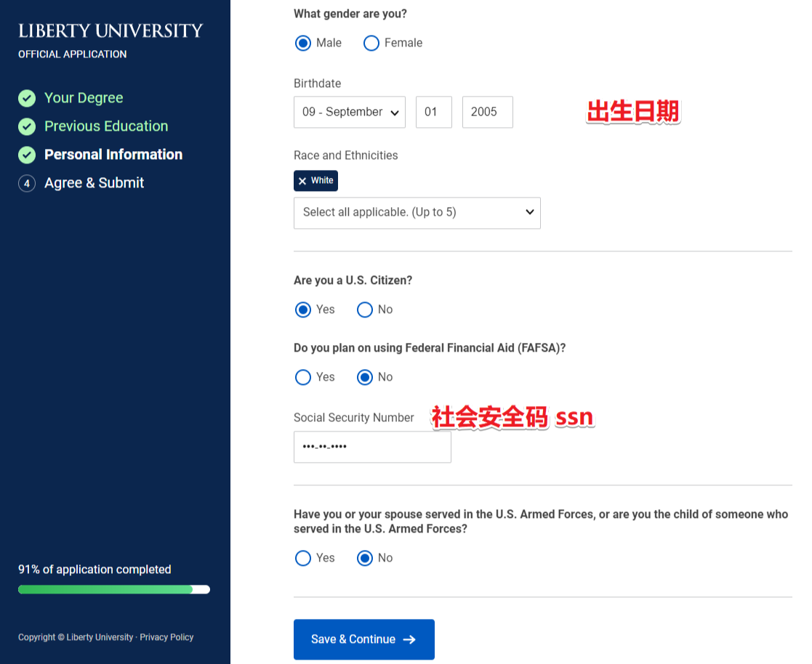Click the application completion progress bar

pos(114,589)
